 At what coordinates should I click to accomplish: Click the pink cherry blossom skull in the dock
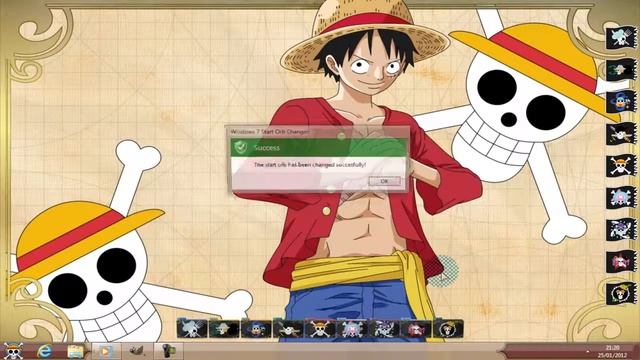351,329
